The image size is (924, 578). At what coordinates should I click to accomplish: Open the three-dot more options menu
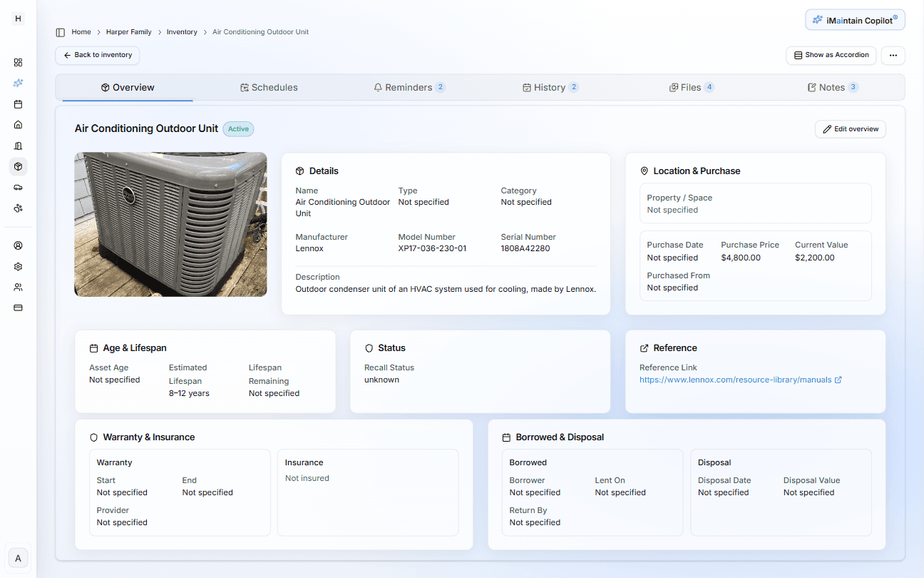893,55
